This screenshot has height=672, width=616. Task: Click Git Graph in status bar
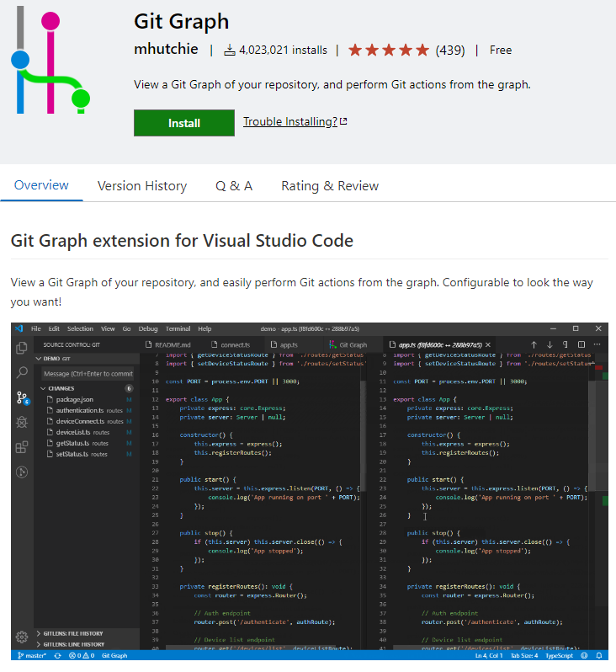[x=114, y=656]
